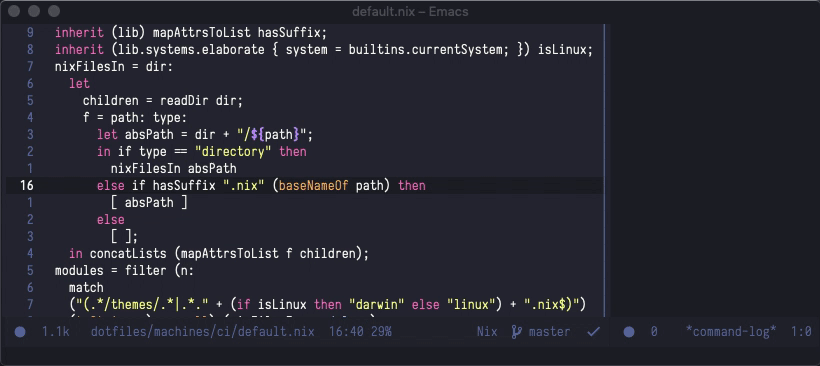This screenshot has width=820, height=366.
Task: Click the 29% scroll position indicator
Action: (381, 331)
